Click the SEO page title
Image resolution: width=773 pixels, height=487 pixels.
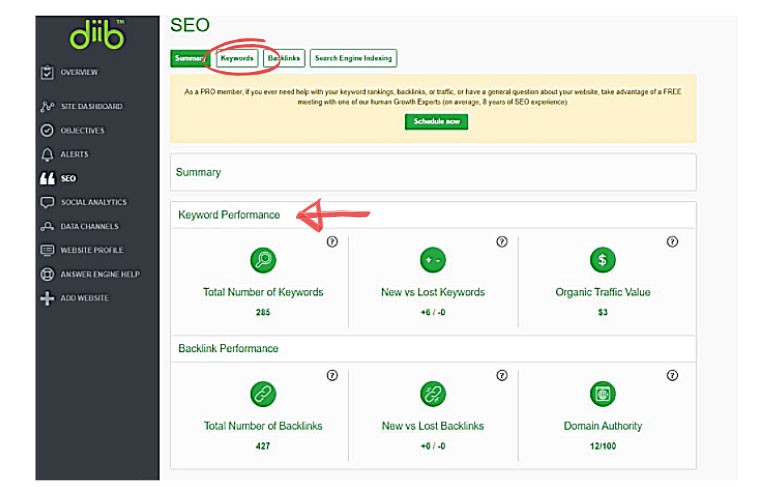[x=190, y=25]
